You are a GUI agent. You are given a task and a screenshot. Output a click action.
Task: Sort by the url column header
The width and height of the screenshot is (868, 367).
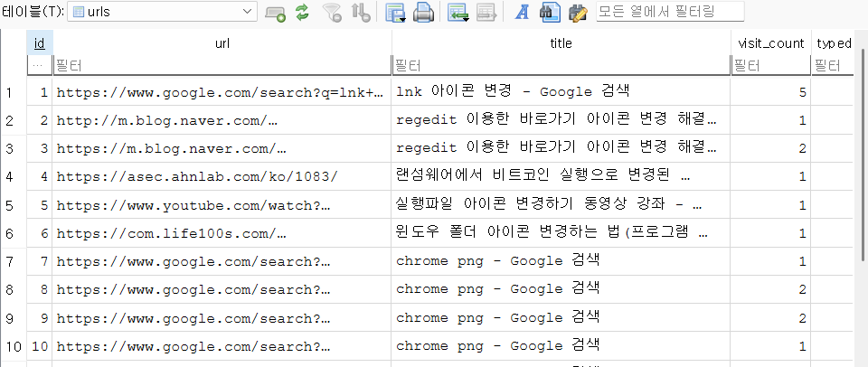[222, 43]
